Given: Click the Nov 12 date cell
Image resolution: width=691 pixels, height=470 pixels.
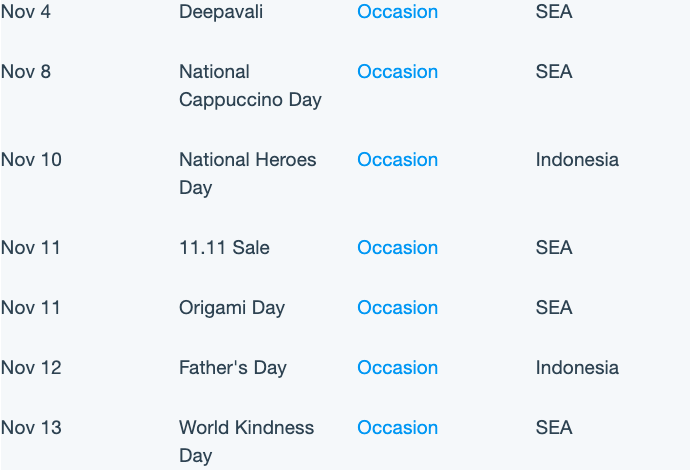Looking at the screenshot, I should 31,367.
